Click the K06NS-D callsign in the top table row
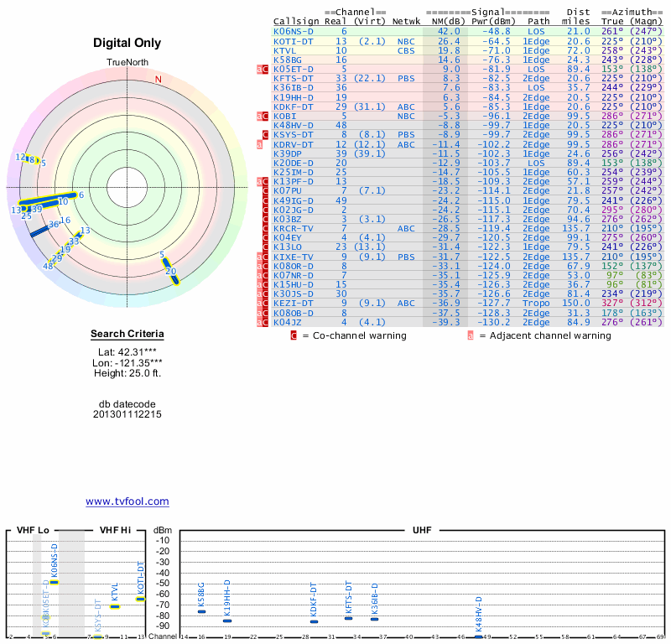The image size is (671, 644). pyautogui.click(x=294, y=31)
